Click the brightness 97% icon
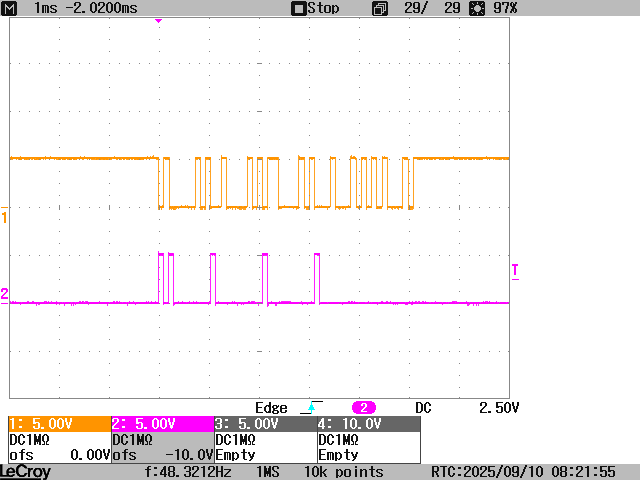 click(477, 9)
